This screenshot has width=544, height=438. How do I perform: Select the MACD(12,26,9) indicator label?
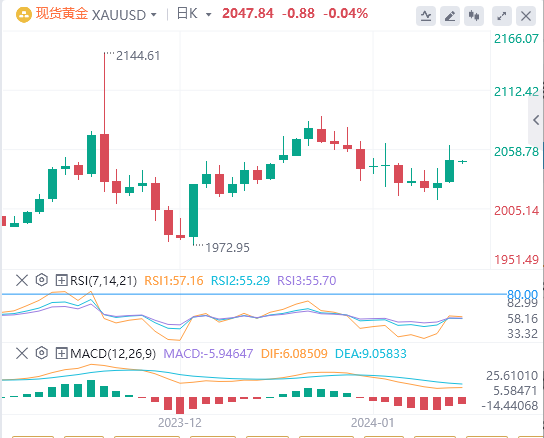pyautogui.click(x=113, y=354)
